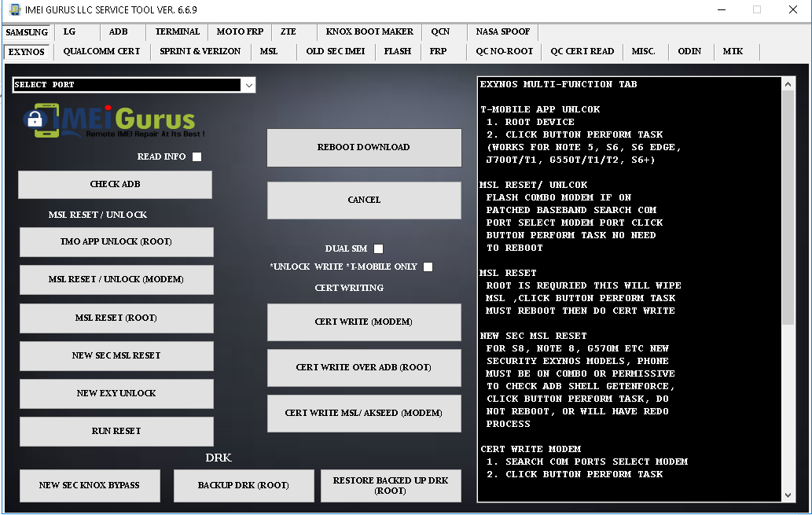Click the RUN RESET button
The image size is (812, 515).
tap(116, 432)
